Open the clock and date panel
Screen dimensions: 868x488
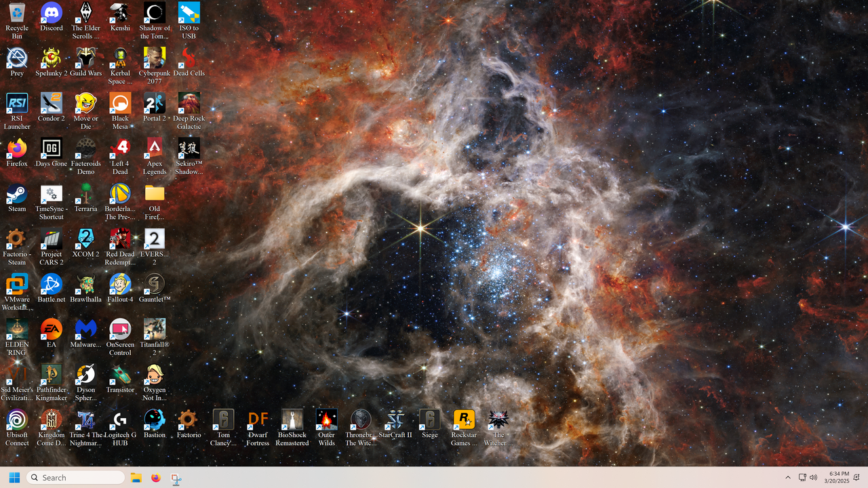pyautogui.click(x=836, y=478)
